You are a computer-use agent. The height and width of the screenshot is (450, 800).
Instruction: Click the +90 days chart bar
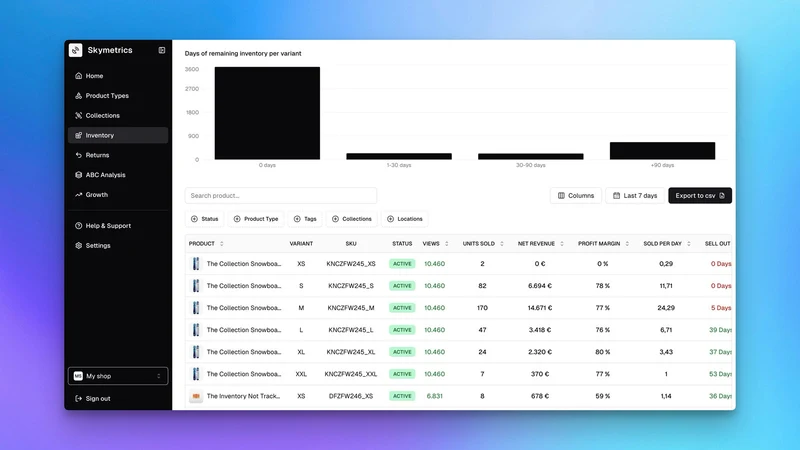pyautogui.click(x=662, y=151)
